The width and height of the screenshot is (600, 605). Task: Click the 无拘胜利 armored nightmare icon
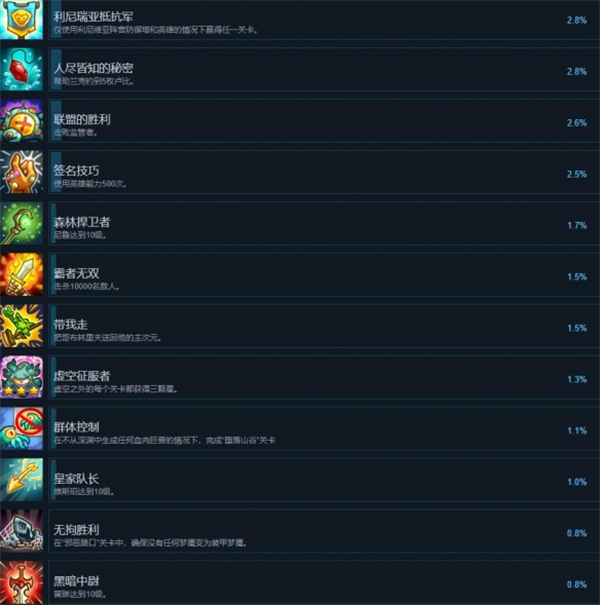22,531
